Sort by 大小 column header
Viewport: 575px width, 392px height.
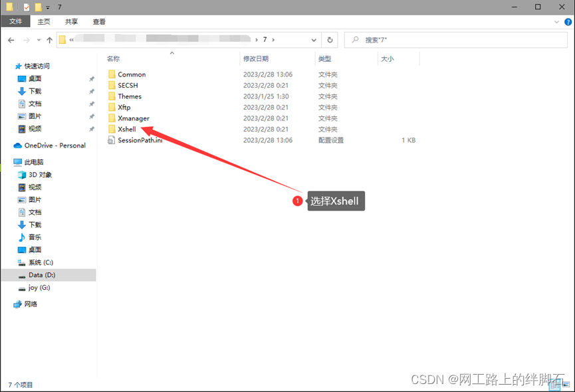pyautogui.click(x=388, y=58)
